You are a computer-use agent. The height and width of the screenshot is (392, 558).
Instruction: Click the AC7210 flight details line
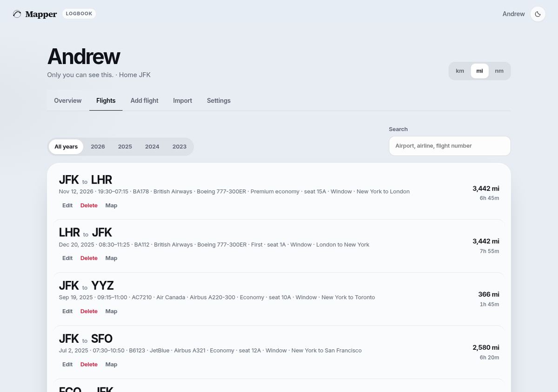[x=217, y=297]
